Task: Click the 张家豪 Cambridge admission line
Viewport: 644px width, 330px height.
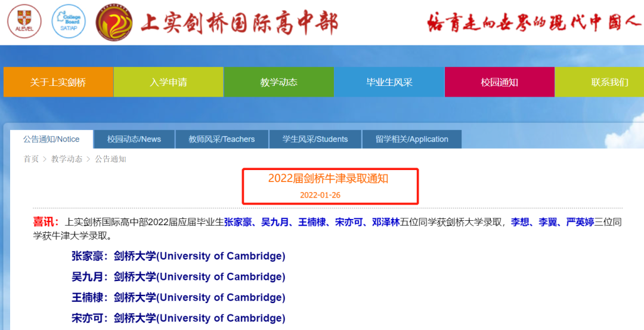Action: tap(178, 256)
